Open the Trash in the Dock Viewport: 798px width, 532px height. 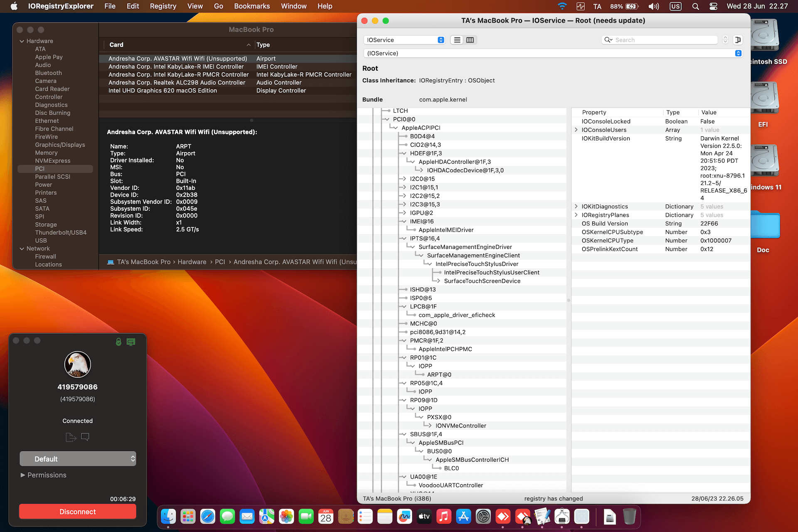click(630, 517)
